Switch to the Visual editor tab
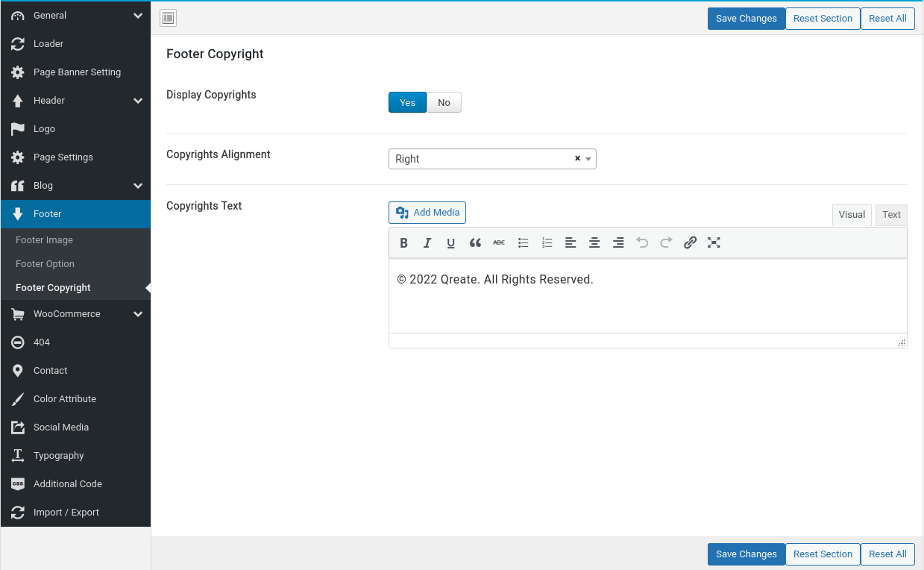Screen dimensions: 924x570 click(x=852, y=215)
